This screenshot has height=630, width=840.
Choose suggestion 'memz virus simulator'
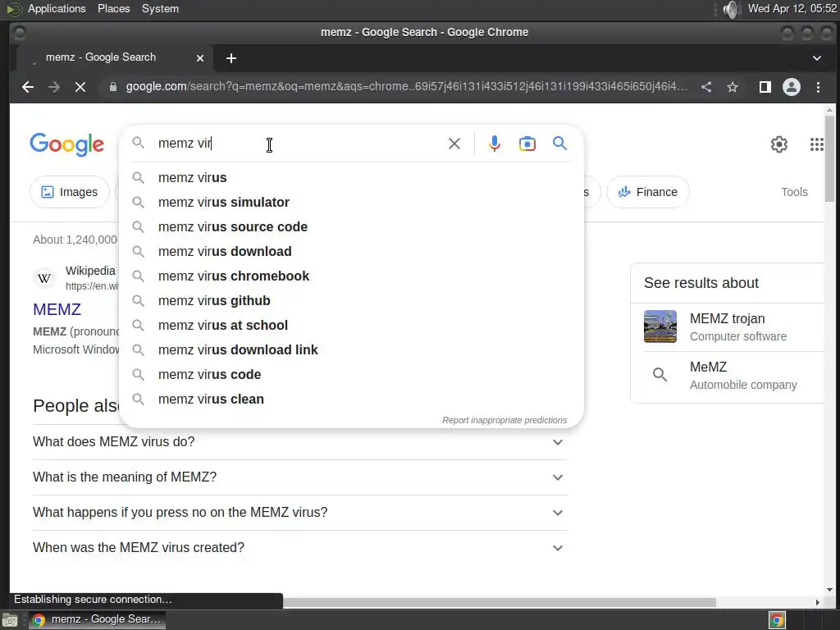[351, 203]
